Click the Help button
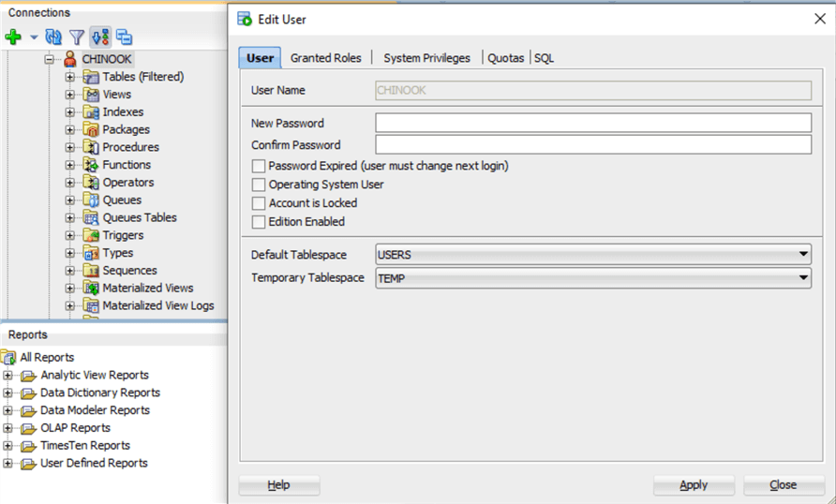 pyautogui.click(x=279, y=485)
